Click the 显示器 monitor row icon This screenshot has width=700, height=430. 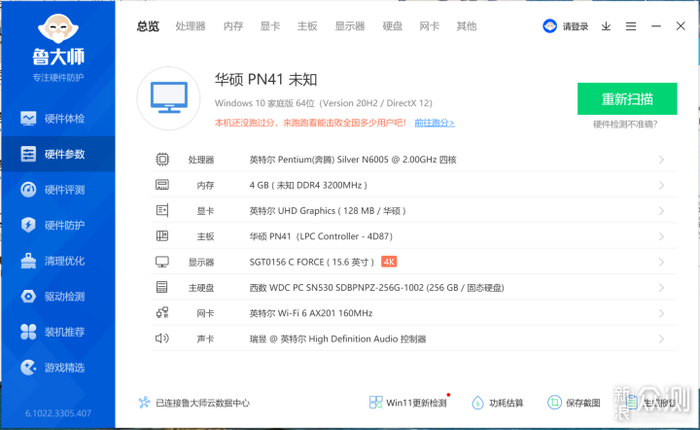(162, 262)
